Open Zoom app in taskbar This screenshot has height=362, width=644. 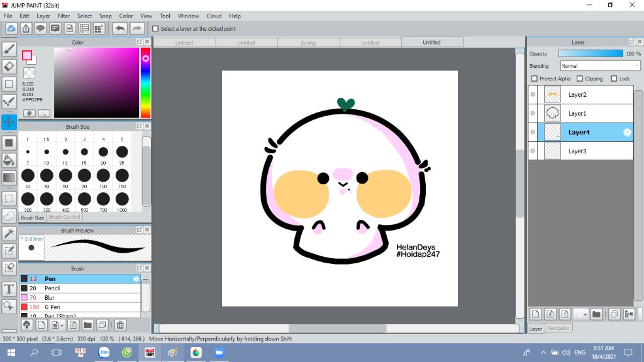(x=219, y=353)
